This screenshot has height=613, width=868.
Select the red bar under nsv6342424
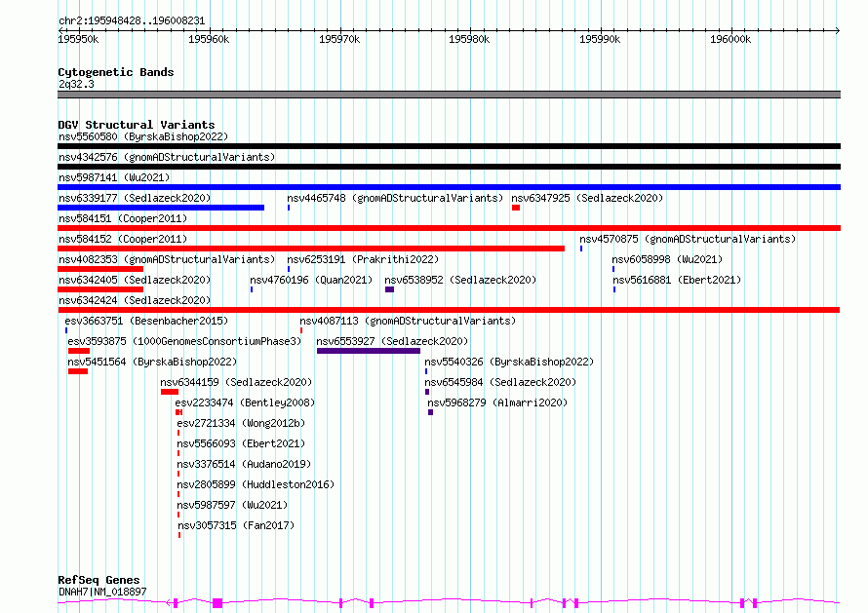(449, 310)
